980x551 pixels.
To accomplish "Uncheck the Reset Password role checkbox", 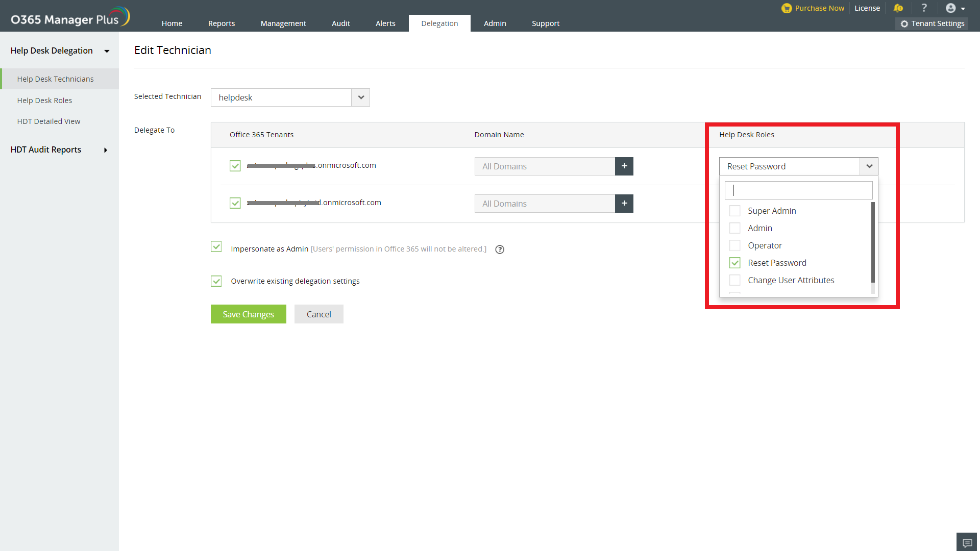I will point(734,263).
